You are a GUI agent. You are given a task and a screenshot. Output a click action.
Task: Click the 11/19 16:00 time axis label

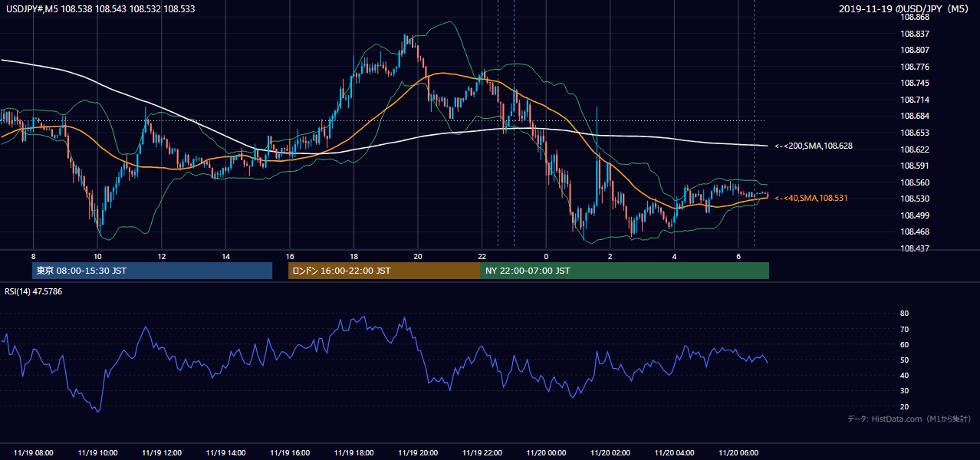290,453
